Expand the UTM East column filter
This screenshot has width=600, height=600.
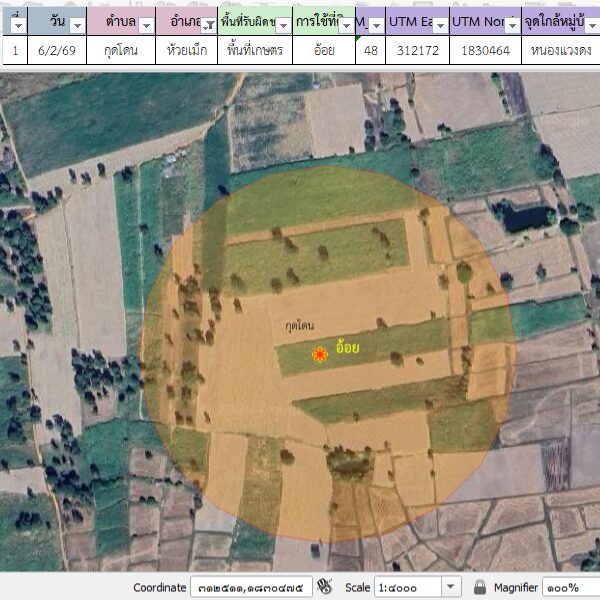(x=438, y=27)
